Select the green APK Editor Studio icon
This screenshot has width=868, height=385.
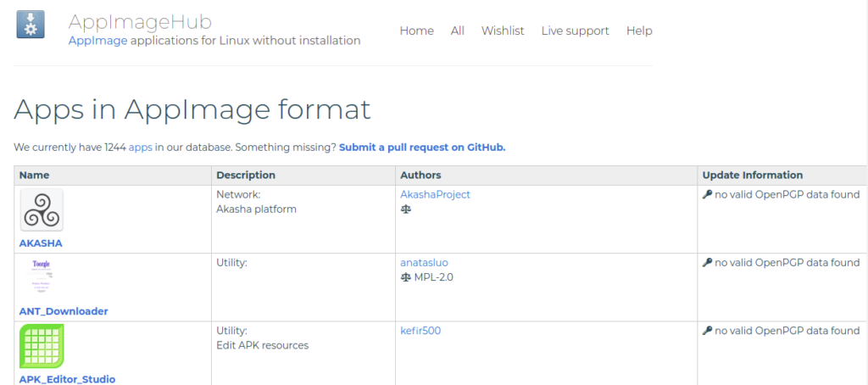point(42,346)
